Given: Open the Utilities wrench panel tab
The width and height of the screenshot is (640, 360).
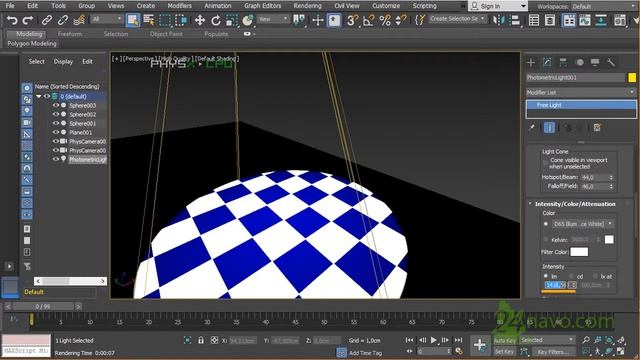Looking at the screenshot, I should click(x=611, y=62).
